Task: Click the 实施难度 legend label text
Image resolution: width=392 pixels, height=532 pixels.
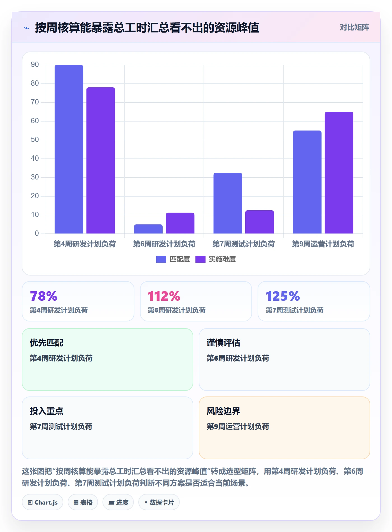Action: click(x=222, y=259)
